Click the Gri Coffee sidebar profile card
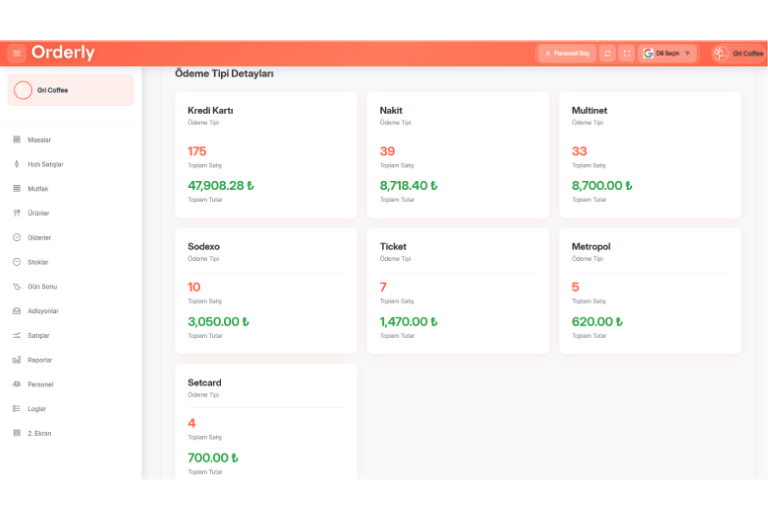 click(x=70, y=90)
